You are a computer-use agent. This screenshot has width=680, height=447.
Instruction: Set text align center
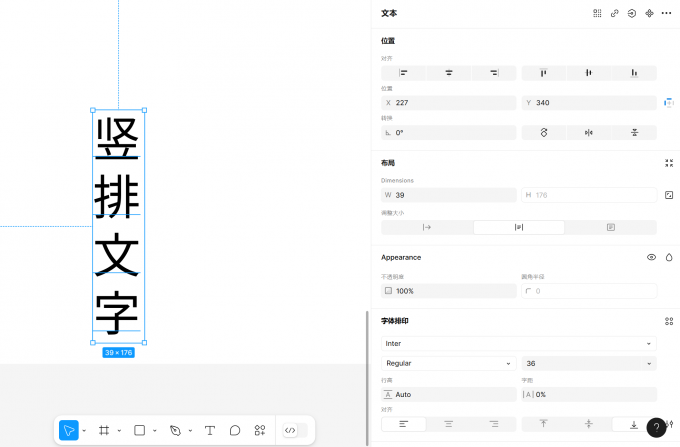[x=449, y=424]
